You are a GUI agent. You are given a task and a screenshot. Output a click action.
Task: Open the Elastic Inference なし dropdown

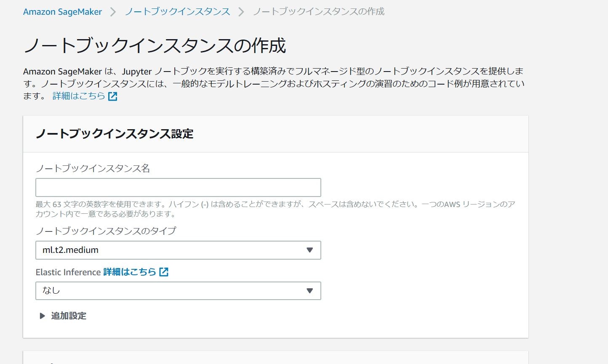(x=178, y=291)
